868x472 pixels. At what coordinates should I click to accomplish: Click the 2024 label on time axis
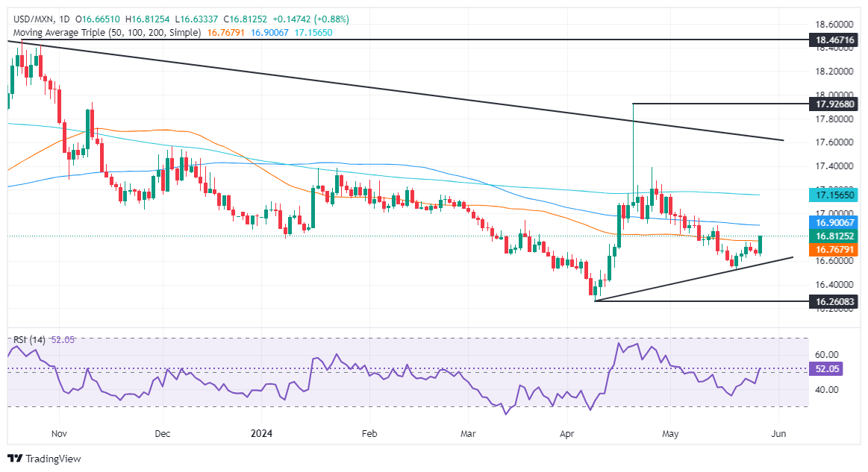pyautogui.click(x=261, y=433)
